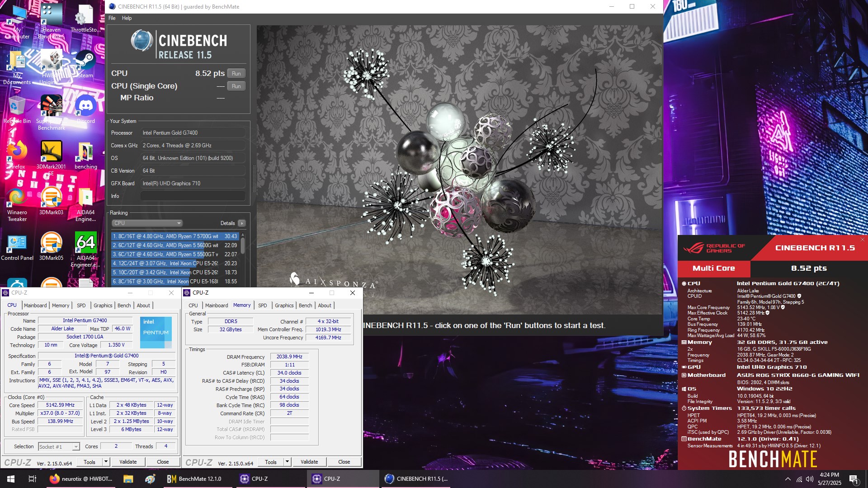Open the 3DMark2001 SE desktop icon
Screen dimensions: 868x488
(51, 158)
